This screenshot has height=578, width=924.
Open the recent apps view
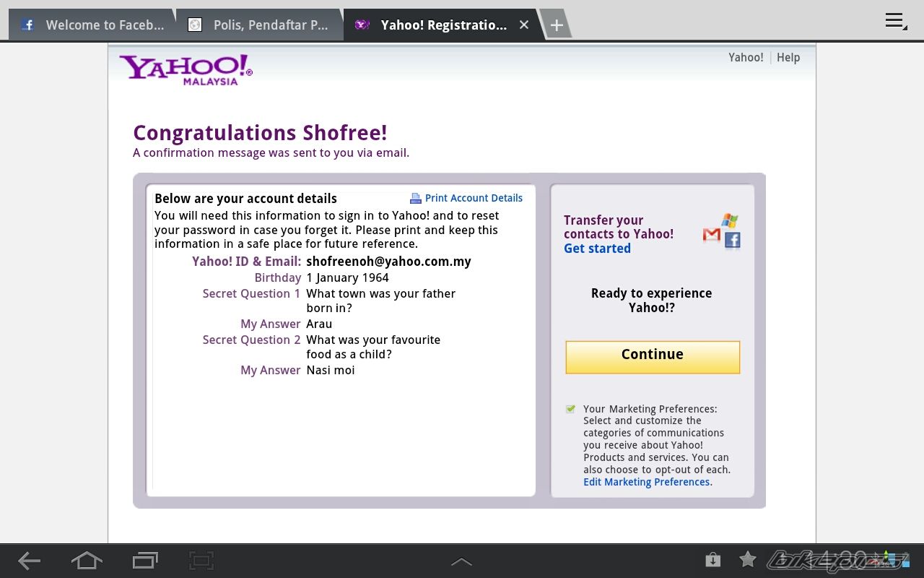145,561
